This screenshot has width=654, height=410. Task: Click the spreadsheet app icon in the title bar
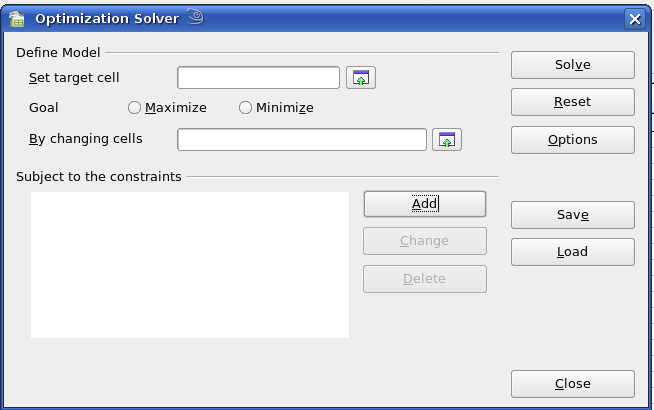coord(17,19)
